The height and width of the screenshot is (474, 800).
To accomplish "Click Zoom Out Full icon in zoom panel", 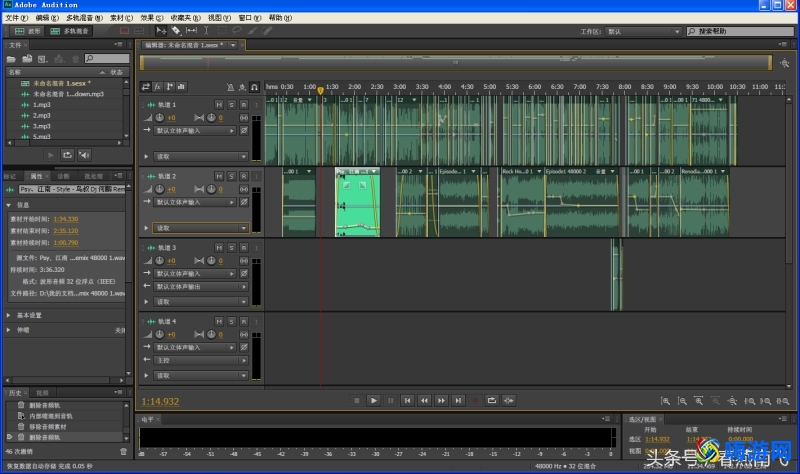I will coord(732,401).
